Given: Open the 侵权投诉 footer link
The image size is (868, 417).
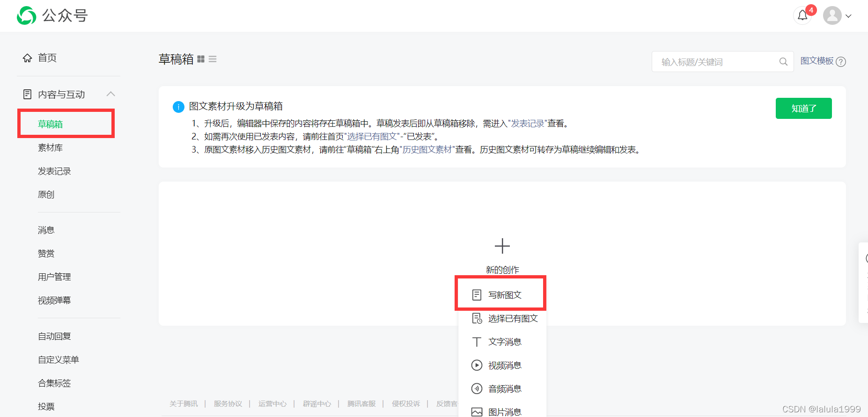Looking at the screenshot, I should 406,403.
